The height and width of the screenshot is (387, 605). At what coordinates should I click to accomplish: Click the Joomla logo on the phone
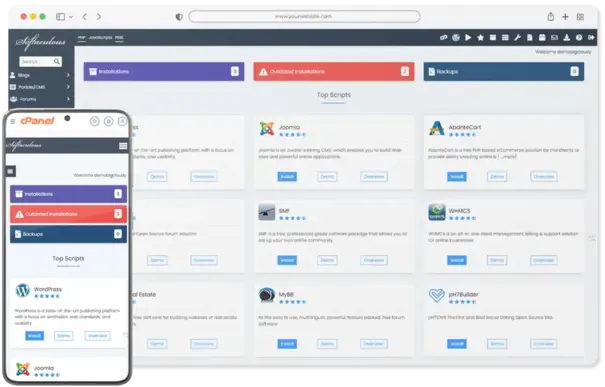[23, 369]
